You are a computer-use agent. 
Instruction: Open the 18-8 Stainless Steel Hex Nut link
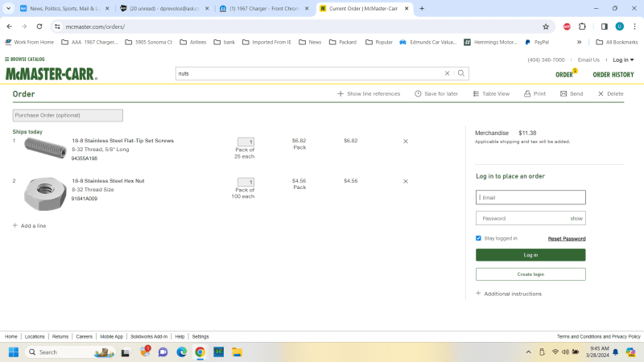[108, 180]
